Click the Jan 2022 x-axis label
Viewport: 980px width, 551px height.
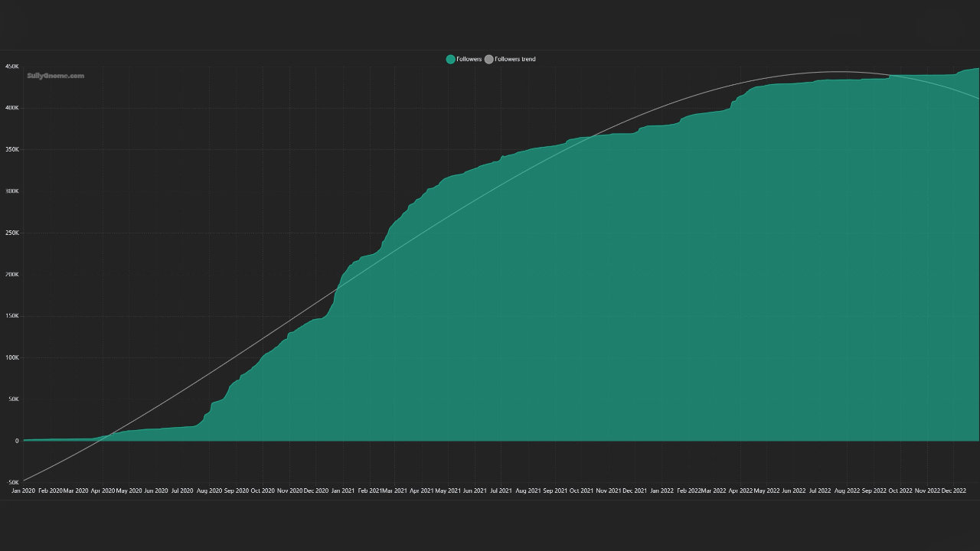point(661,490)
